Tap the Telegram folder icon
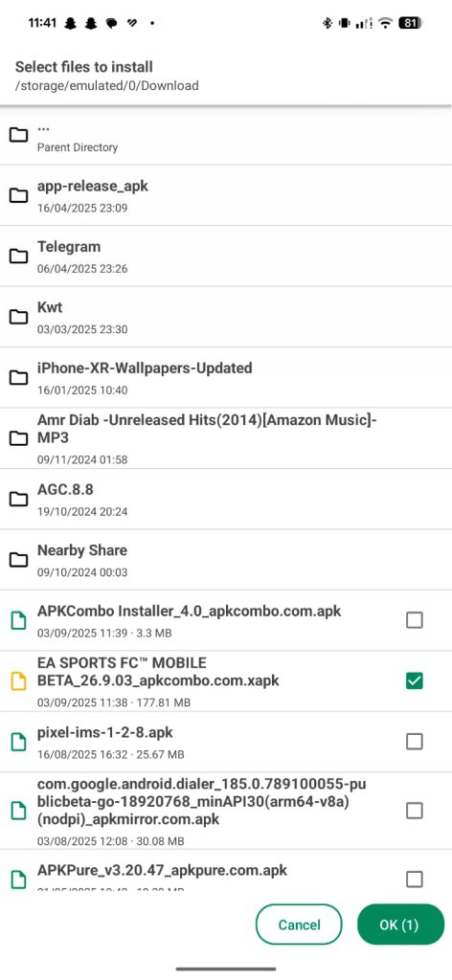The height and width of the screenshot is (980, 452). 19,256
